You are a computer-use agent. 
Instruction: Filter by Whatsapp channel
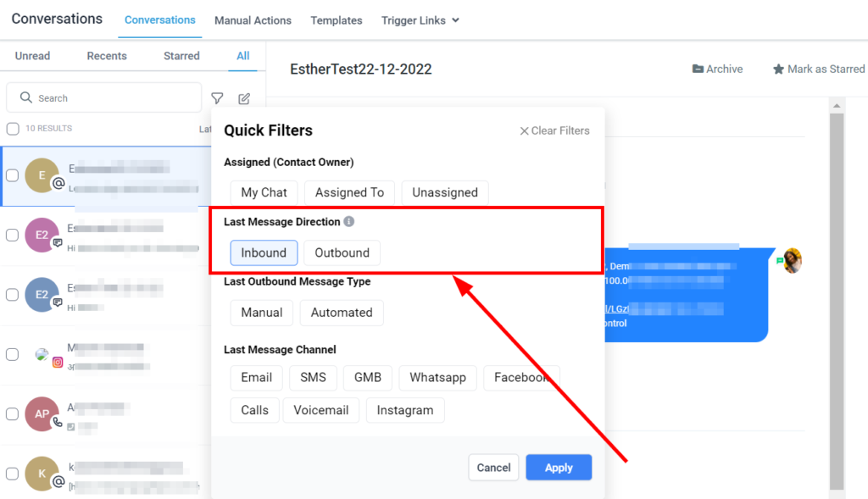pyautogui.click(x=438, y=377)
